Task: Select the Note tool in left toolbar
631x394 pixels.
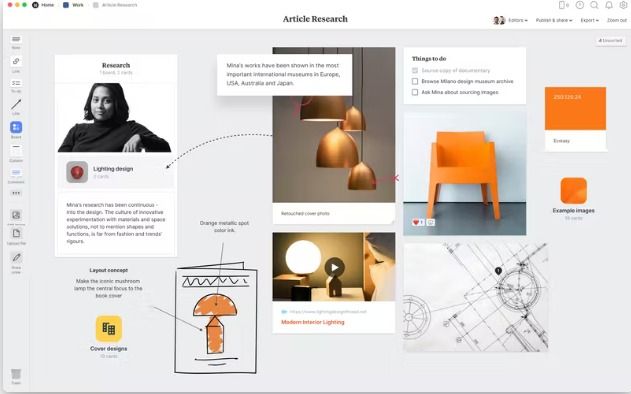Action: click(16, 41)
